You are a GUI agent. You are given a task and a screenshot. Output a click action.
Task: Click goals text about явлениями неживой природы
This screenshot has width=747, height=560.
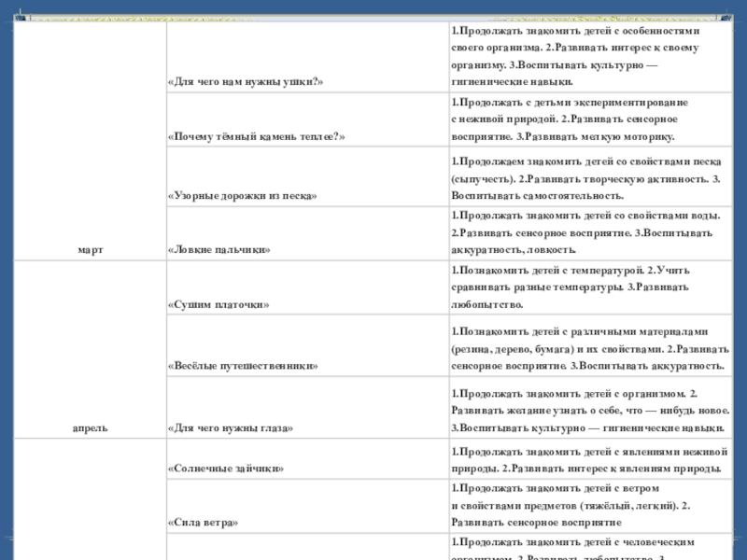click(589, 460)
